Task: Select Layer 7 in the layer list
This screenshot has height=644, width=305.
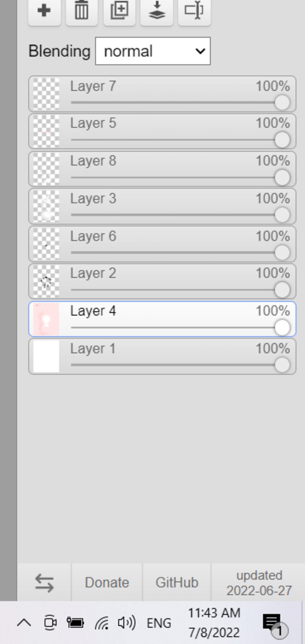Action: click(x=162, y=94)
